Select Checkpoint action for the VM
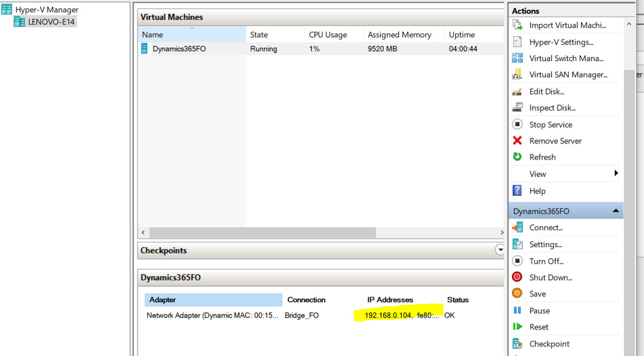Image resolution: width=644 pixels, height=356 pixels. [549, 344]
